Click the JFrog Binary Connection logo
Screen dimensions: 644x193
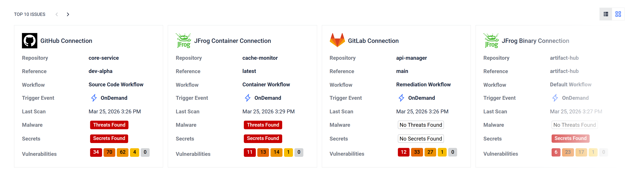(491, 41)
